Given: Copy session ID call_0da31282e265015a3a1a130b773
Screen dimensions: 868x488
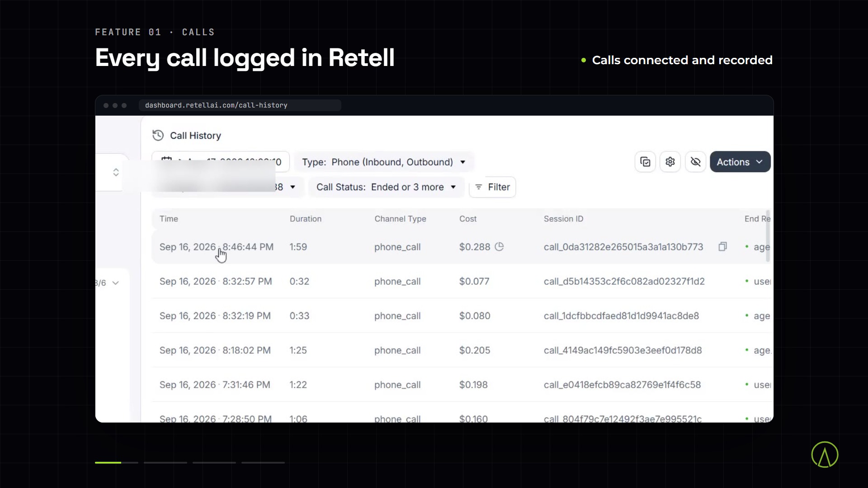Looking at the screenshot, I should pos(722,247).
